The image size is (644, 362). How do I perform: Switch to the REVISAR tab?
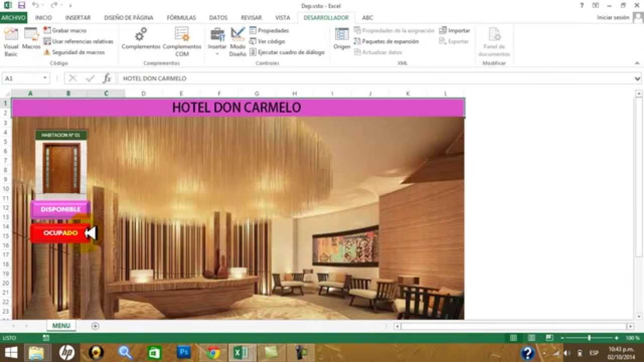click(251, 18)
